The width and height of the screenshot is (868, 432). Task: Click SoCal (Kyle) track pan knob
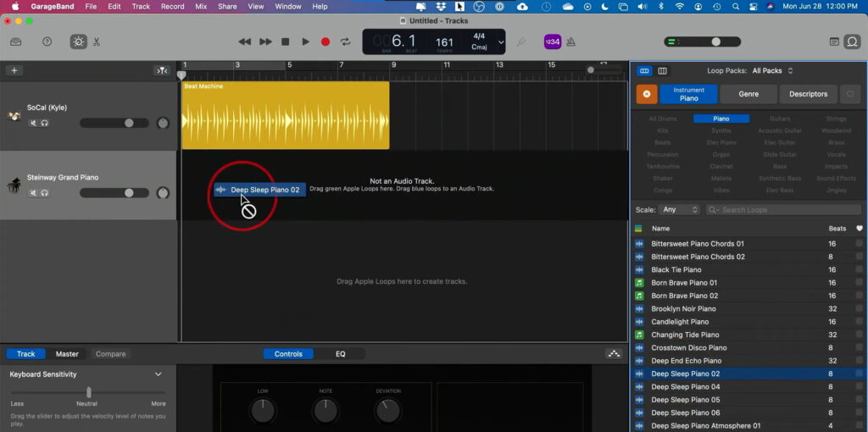[163, 123]
